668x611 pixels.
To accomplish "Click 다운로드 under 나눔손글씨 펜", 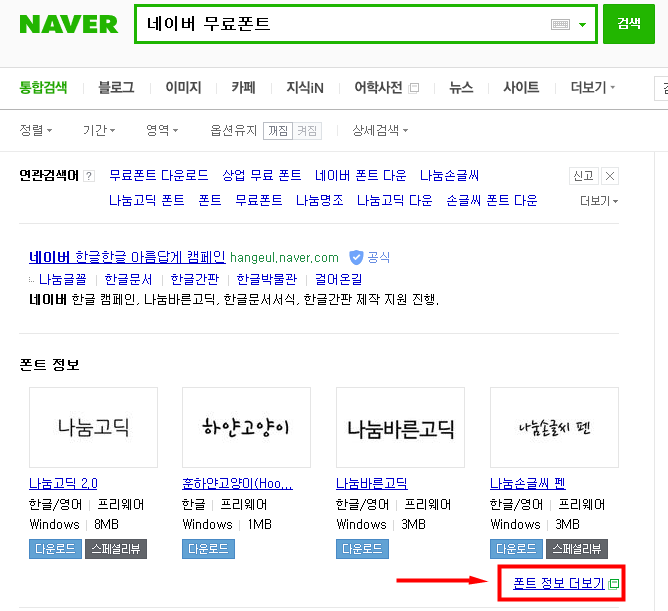I will [516, 549].
